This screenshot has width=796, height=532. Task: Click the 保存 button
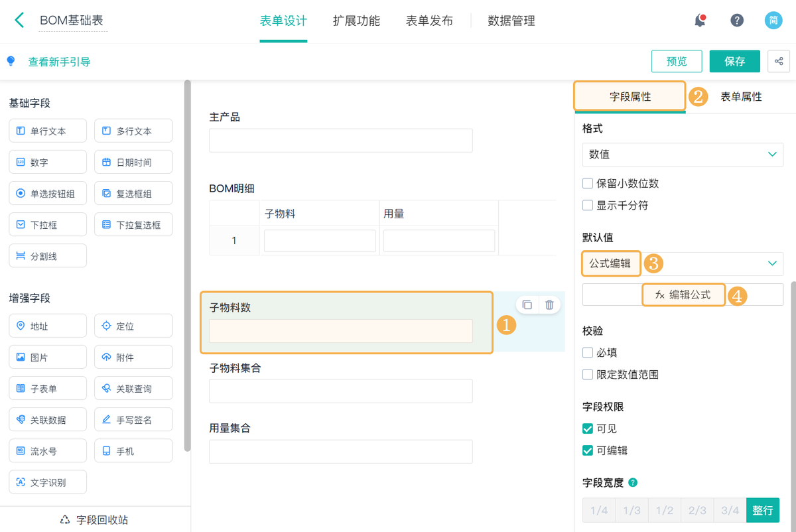point(734,61)
